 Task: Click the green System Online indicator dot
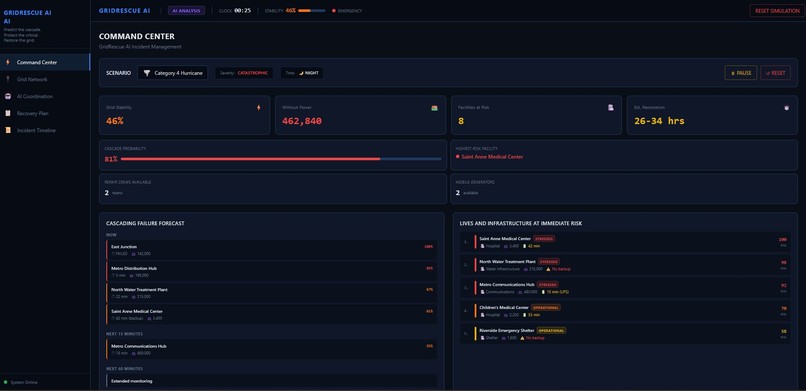point(6,382)
